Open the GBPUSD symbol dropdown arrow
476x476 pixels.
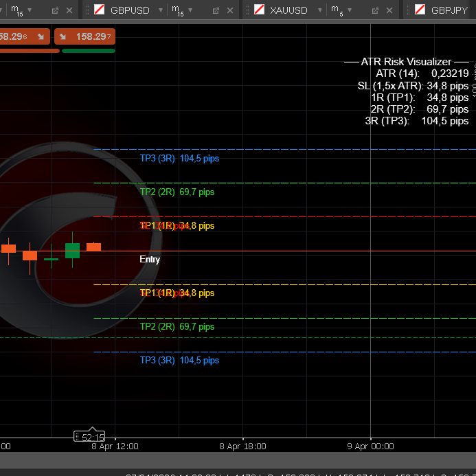pyautogui.click(x=161, y=10)
